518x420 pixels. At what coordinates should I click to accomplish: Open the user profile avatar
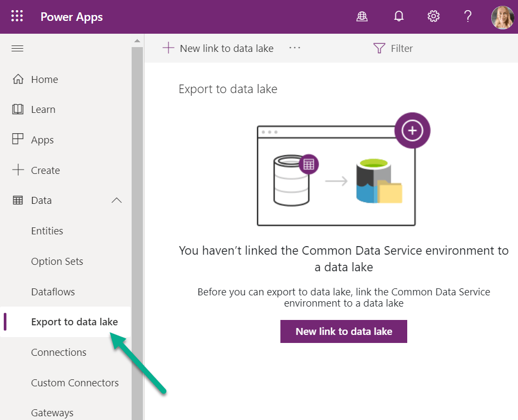tap(502, 18)
